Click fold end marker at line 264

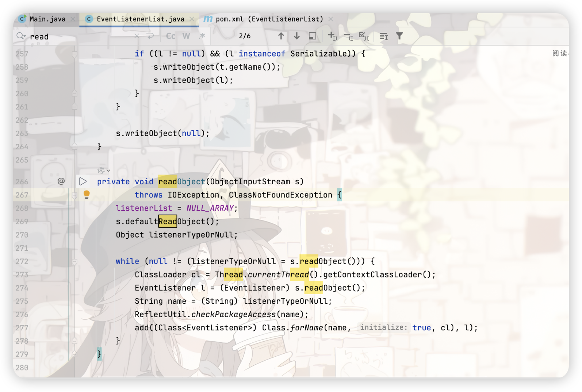pos(74,146)
